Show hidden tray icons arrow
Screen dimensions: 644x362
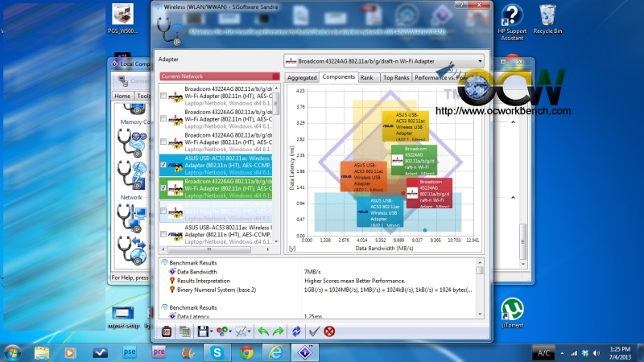click(x=562, y=353)
